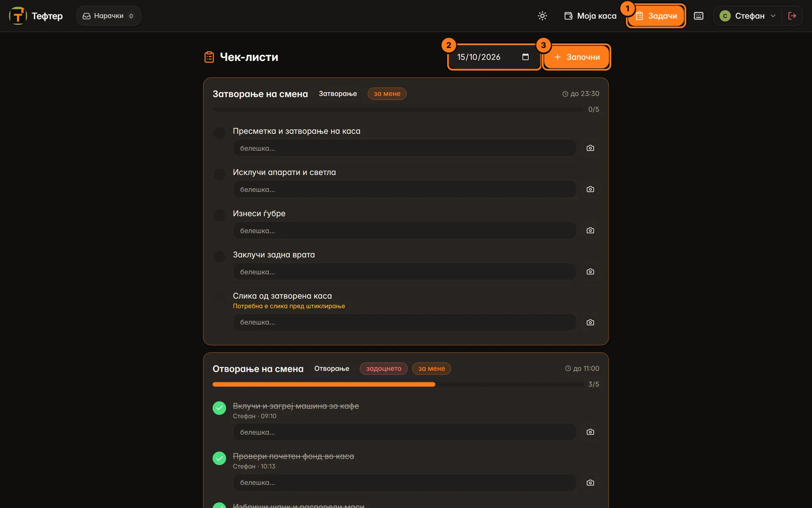Click за мене badge on Затворање на смена
Image resolution: width=812 pixels, height=508 pixels.
pos(387,94)
